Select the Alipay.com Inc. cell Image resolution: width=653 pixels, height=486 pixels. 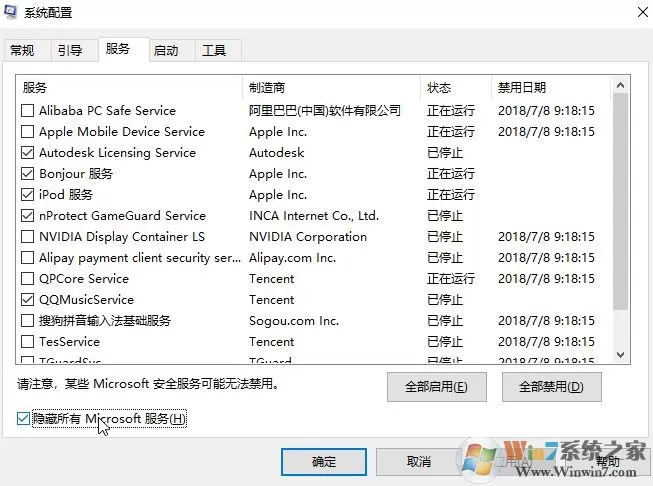(292, 257)
